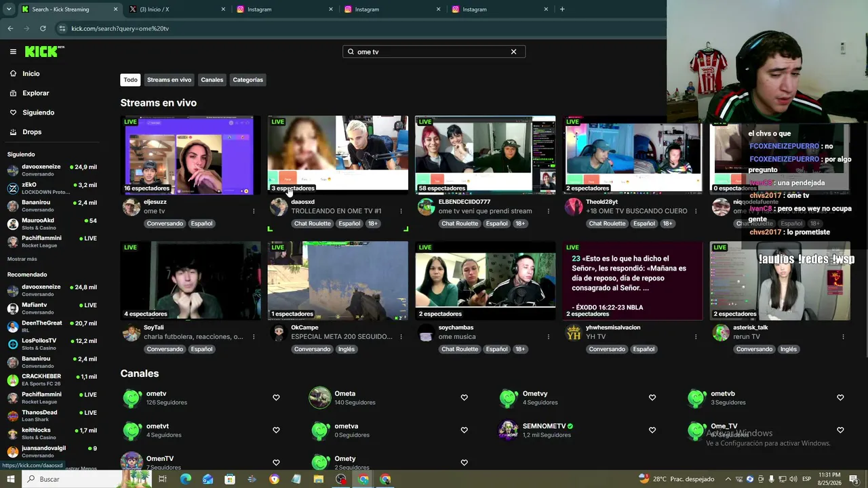Reload the Kick page
The width and height of the screenshot is (868, 488).
43,28
